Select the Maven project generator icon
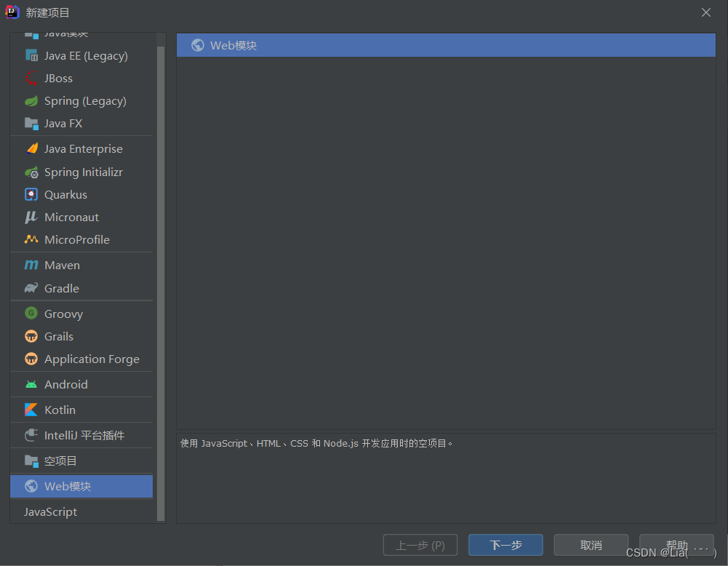Image resolution: width=728 pixels, height=566 pixels. (x=32, y=265)
